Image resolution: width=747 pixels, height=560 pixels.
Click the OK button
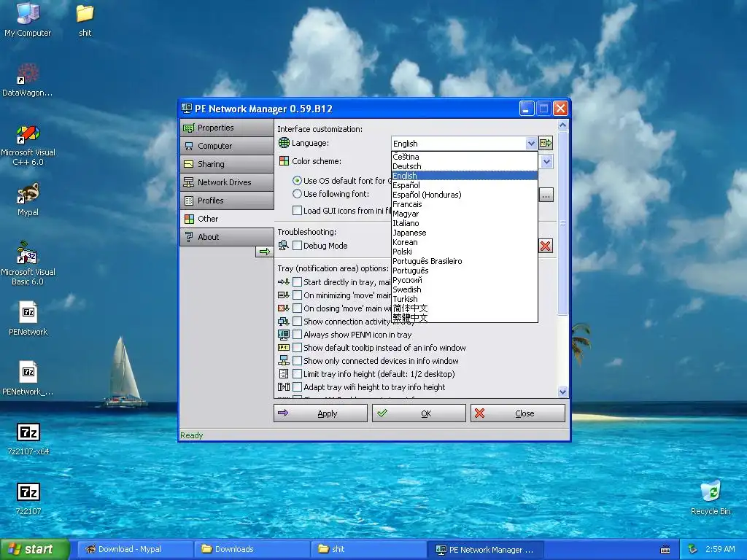pyautogui.click(x=419, y=413)
